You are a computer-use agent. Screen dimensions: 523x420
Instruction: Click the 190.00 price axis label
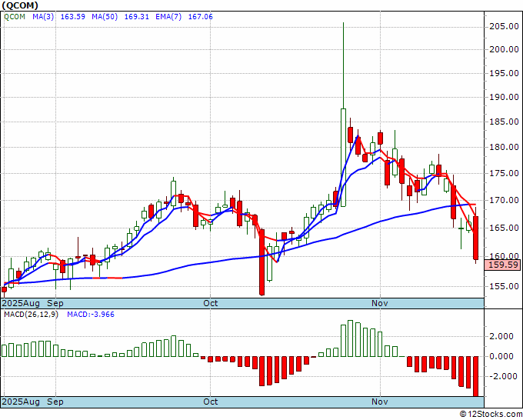click(x=504, y=97)
